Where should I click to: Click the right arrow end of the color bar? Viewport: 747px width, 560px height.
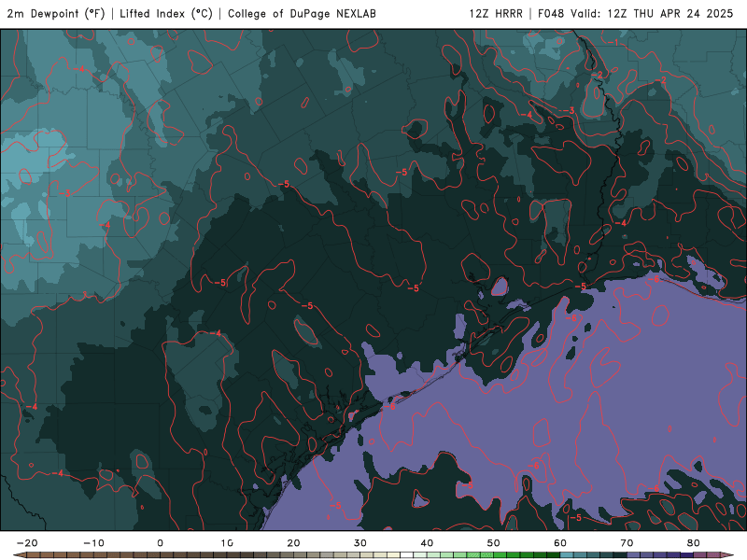click(726, 555)
